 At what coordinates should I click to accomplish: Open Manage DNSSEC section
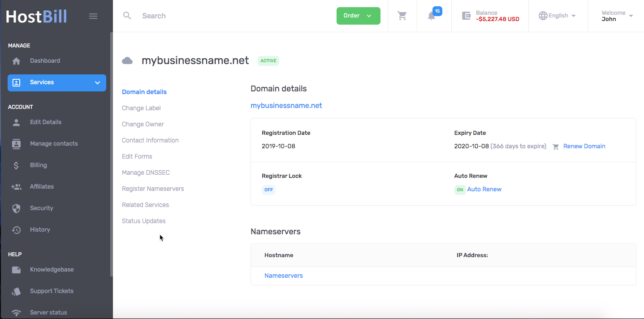coord(146,172)
